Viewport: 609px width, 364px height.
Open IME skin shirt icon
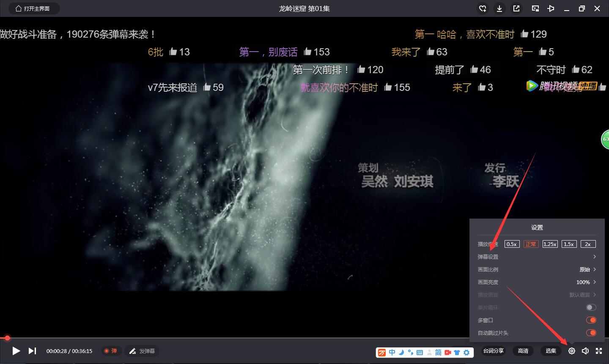point(457,352)
